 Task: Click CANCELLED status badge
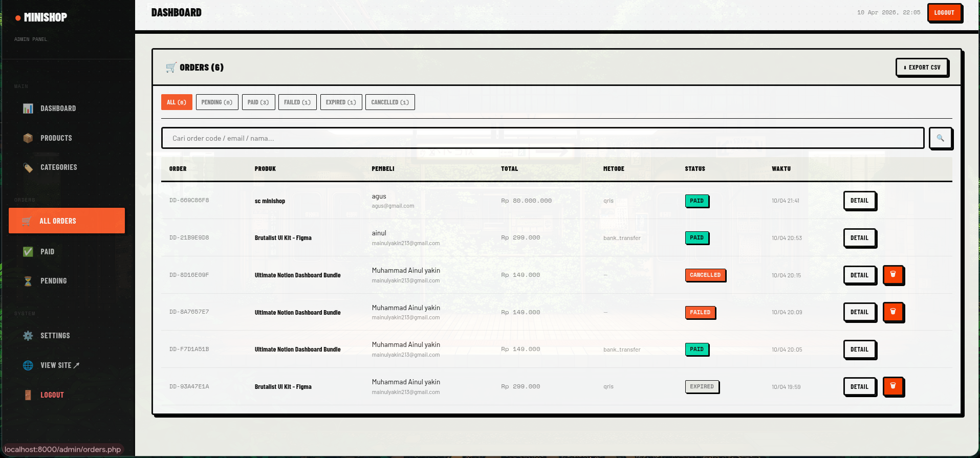point(705,275)
